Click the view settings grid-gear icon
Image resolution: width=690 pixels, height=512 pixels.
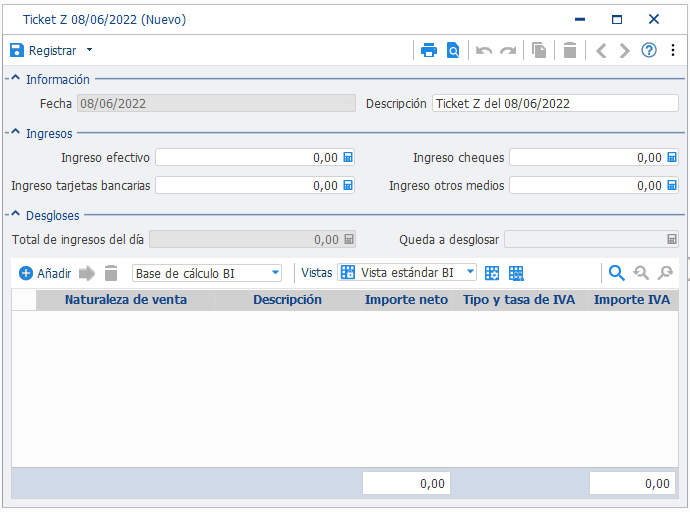tap(492, 273)
